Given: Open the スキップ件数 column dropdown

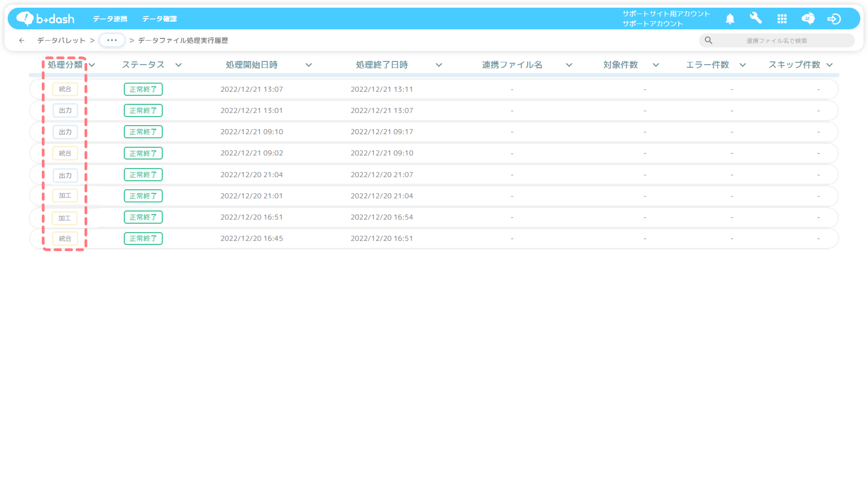Looking at the screenshot, I should 829,65.
